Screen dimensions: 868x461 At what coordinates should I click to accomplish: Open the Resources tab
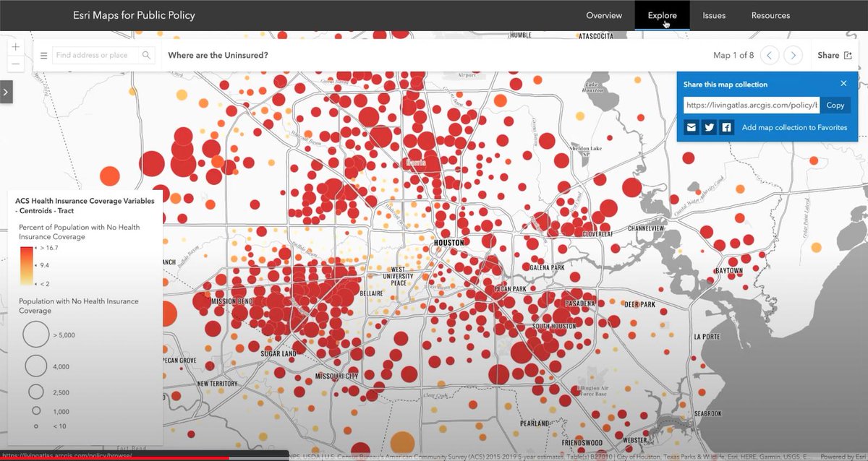tap(770, 15)
